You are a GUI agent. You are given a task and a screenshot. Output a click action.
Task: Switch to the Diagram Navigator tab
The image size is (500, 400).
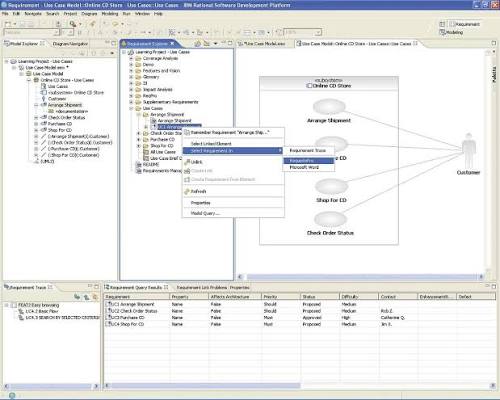(70, 44)
